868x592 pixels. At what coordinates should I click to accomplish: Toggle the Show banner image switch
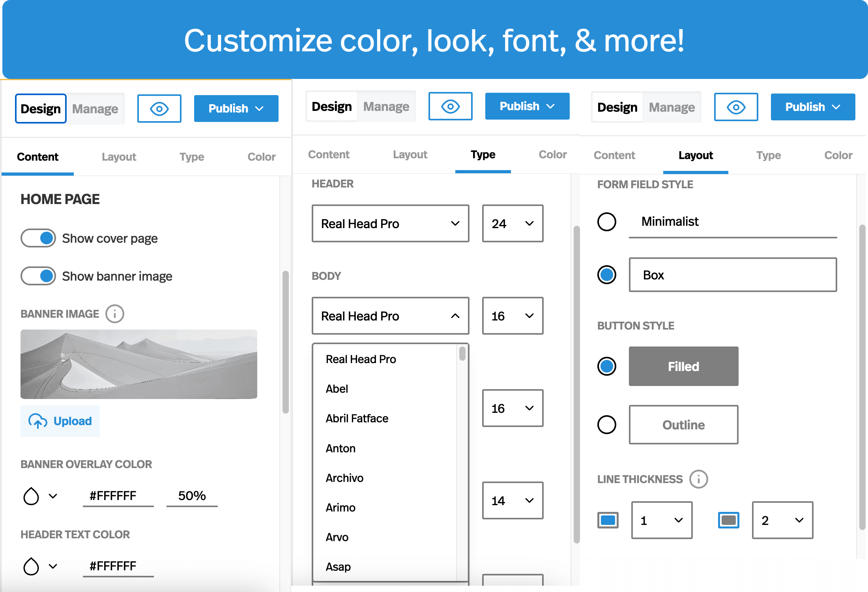click(x=38, y=276)
